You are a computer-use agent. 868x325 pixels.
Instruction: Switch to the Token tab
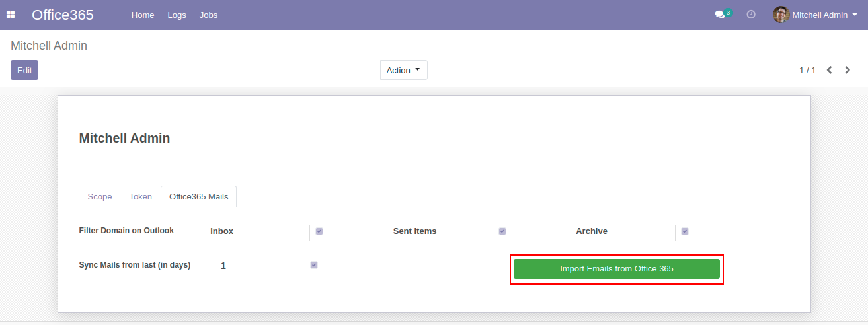click(141, 197)
